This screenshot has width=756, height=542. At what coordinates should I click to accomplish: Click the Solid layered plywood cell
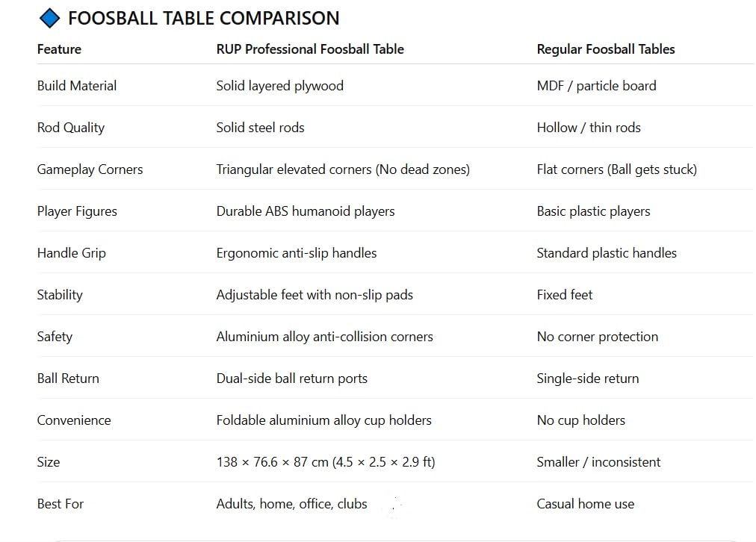point(279,86)
